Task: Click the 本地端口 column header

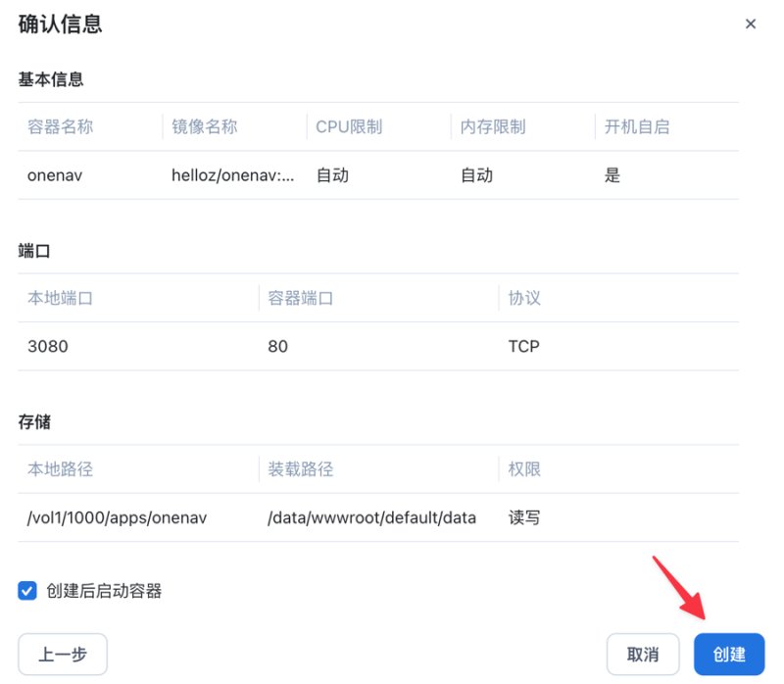Action: tap(61, 298)
